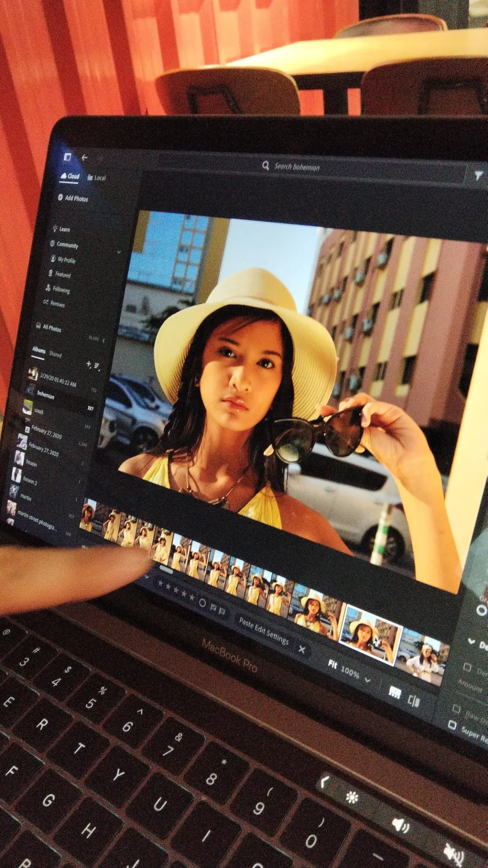This screenshot has height=868, width=488.
Task: Choose Fit zoom view
Action: (333, 664)
